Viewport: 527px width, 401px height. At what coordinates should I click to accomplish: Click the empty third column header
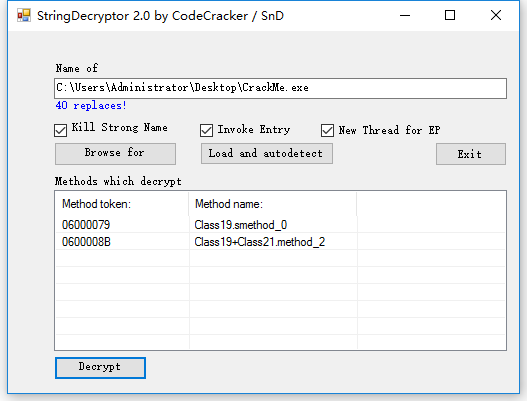[x=431, y=204]
